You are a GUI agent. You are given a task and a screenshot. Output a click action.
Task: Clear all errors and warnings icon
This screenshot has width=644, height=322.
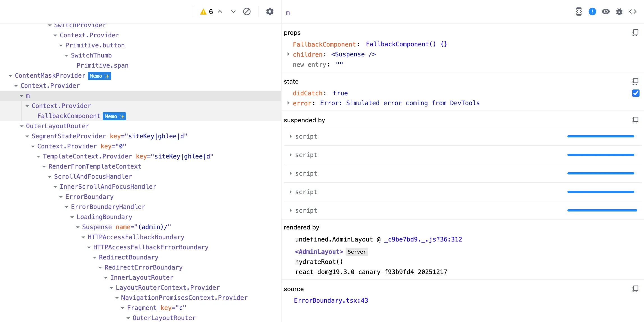click(x=247, y=12)
